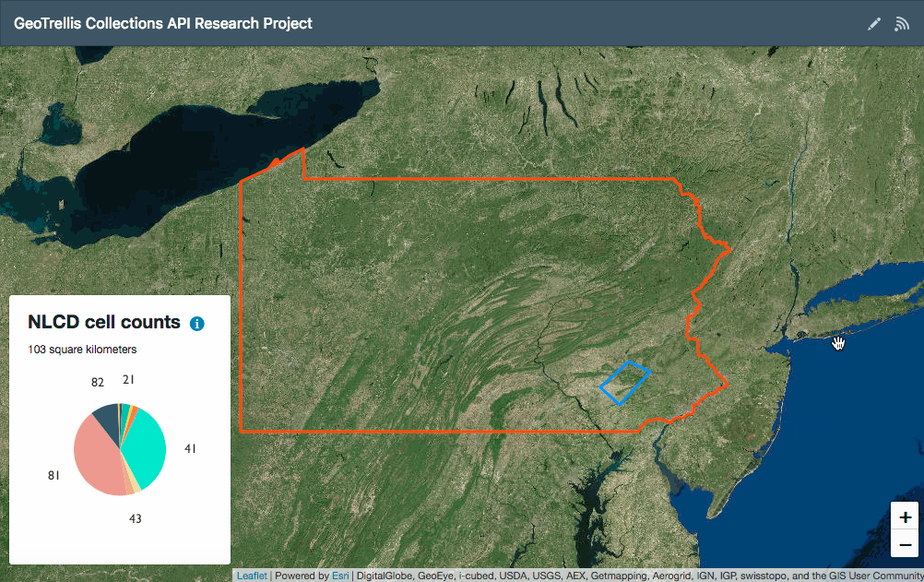Zoom in with the plus map control
The height and width of the screenshot is (582, 924).
tap(905, 517)
